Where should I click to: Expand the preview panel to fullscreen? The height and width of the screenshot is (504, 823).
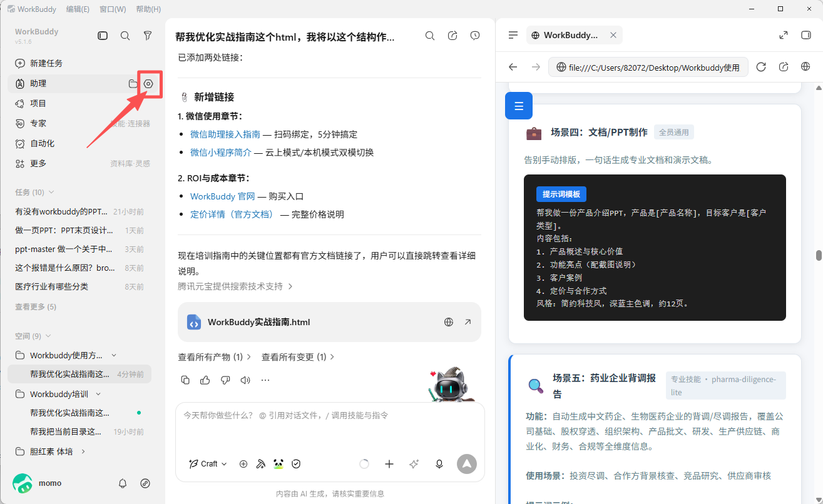[784, 35]
